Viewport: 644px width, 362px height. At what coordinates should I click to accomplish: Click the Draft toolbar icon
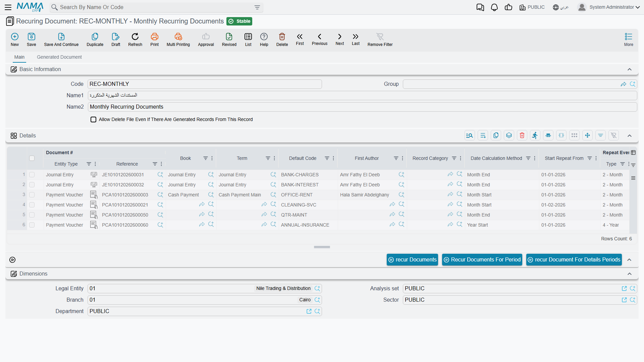116,40
